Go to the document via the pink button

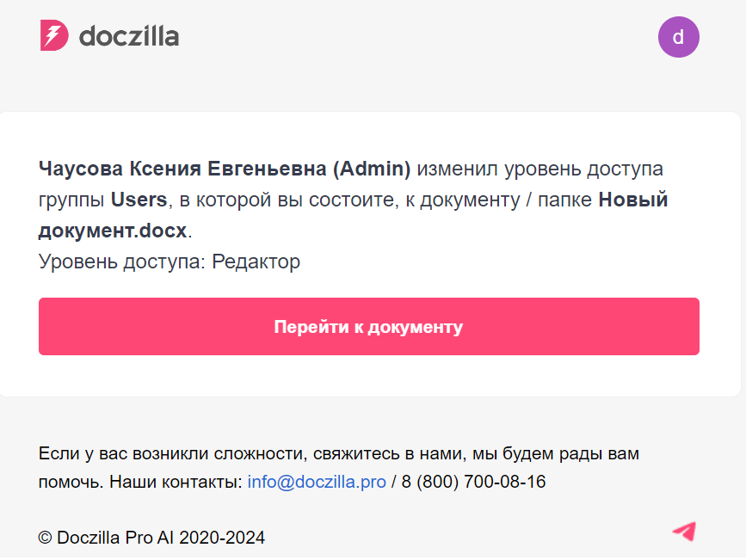tap(369, 326)
